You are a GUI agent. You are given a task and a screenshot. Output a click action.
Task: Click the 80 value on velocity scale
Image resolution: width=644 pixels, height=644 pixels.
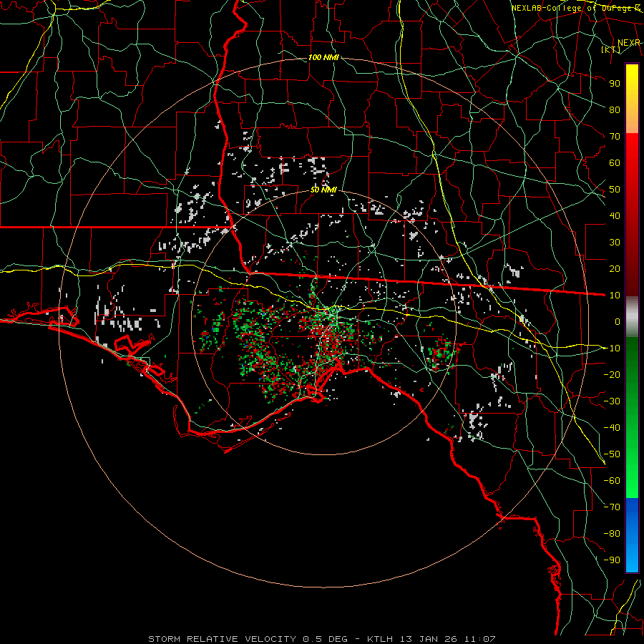point(615,109)
